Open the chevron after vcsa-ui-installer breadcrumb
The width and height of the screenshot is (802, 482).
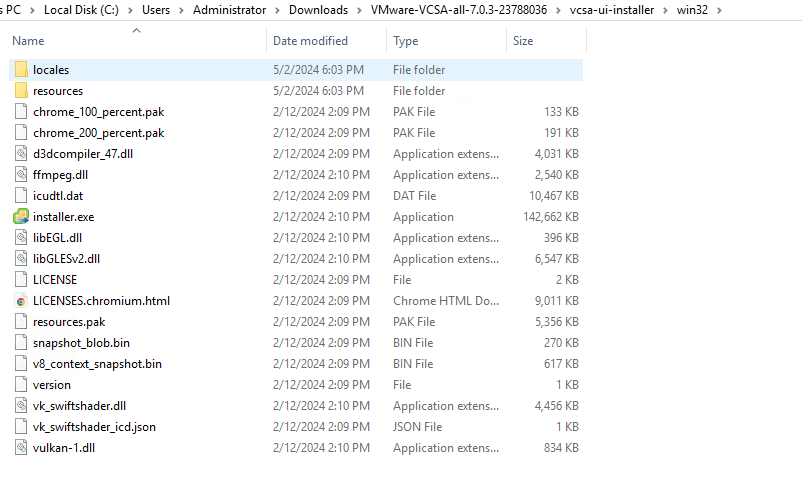click(x=665, y=10)
